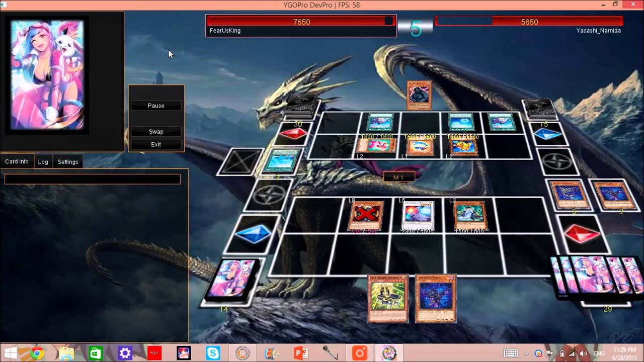Open Windows Store from taskbar
Image resolution: width=644 pixels, height=362 pixels.
pyautogui.click(x=95, y=353)
